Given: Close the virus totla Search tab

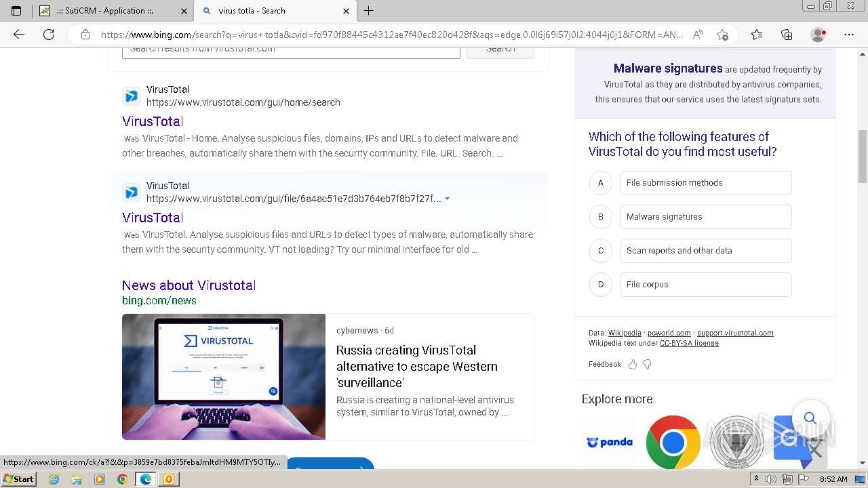Looking at the screenshot, I should point(346,11).
